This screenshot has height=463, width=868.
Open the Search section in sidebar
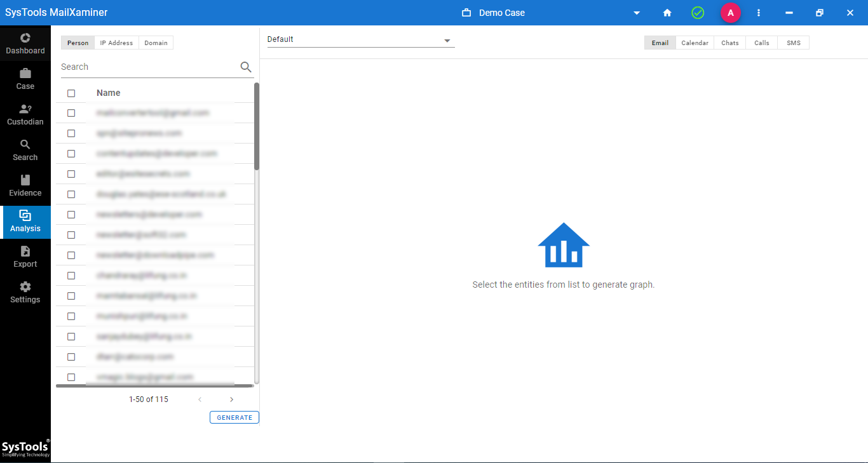[x=25, y=150]
